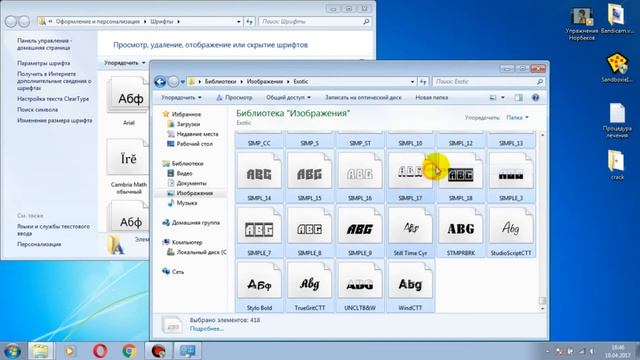
Task: Click the Поиск: Шрифты search field
Action: [315, 22]
